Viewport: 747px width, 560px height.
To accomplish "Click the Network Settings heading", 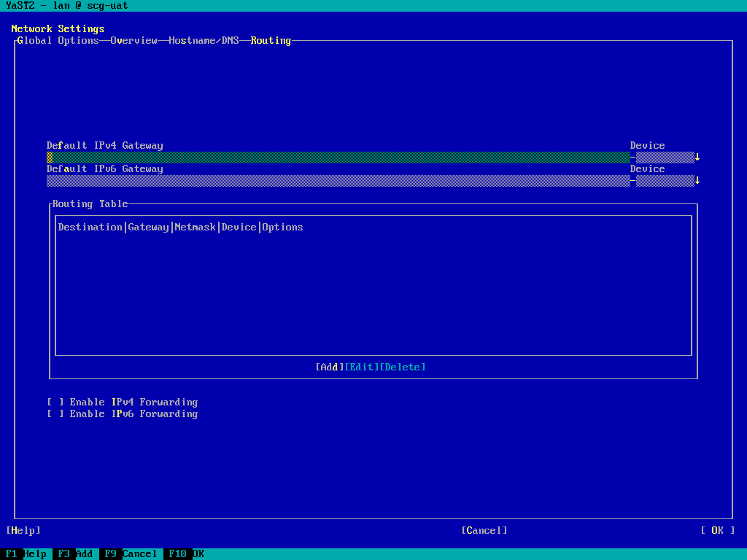I will (58, 29).
